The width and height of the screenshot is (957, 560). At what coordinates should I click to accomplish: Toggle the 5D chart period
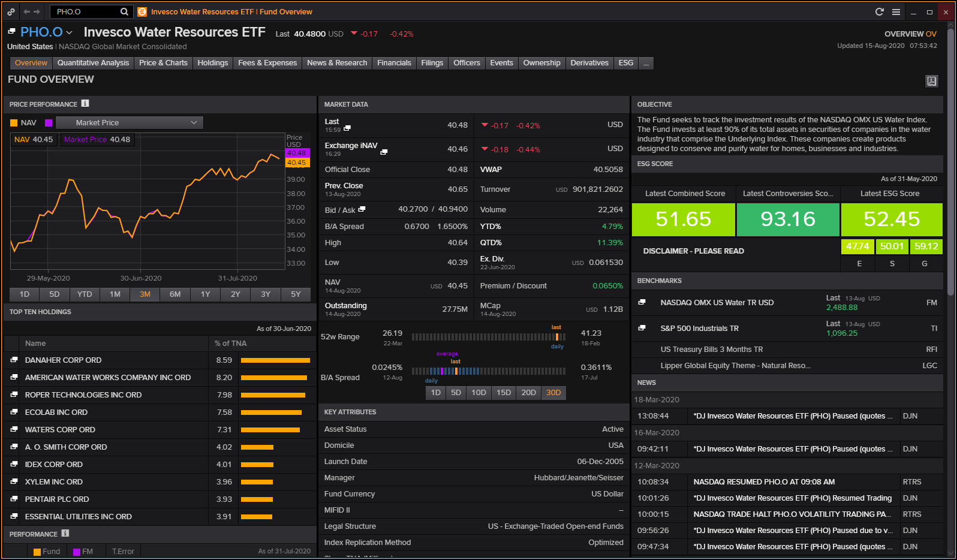tap(55, 294)
